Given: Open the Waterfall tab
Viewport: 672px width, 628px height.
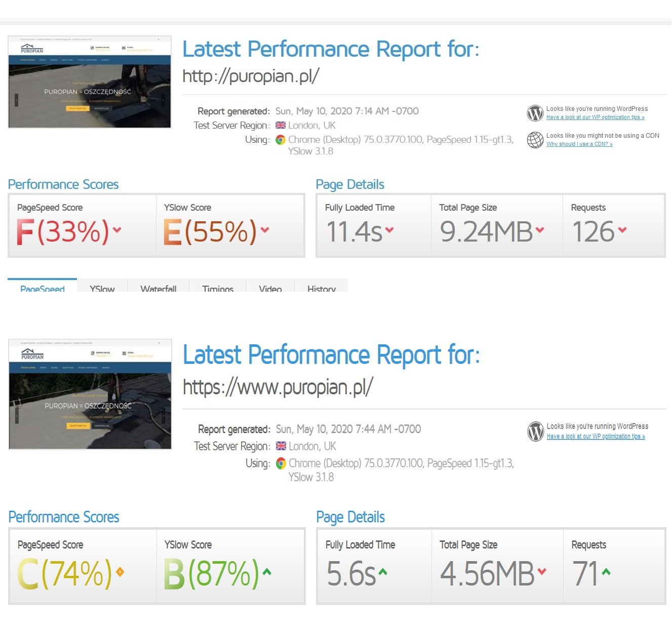Looking at the screenshot, I should [159, 288].
